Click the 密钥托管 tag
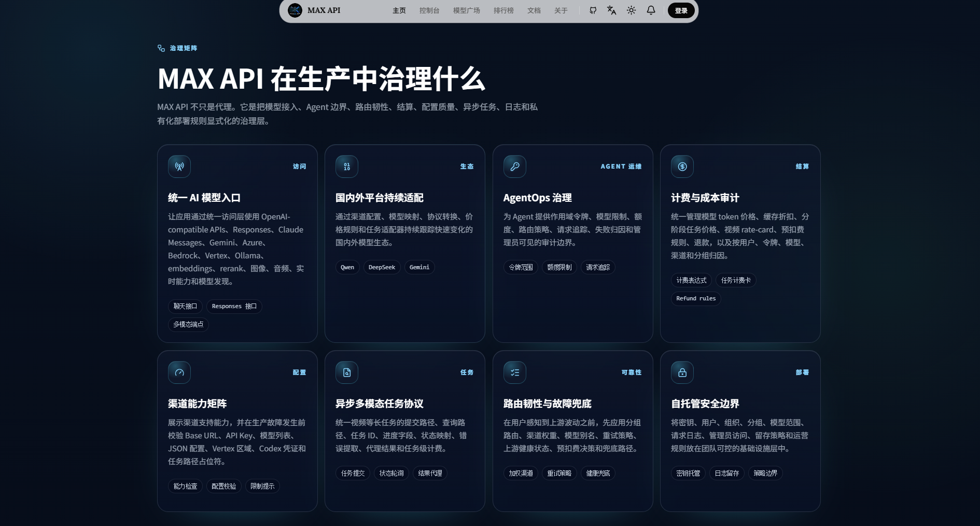The width and height of the screenshot is (980, 526). (688, 474)
